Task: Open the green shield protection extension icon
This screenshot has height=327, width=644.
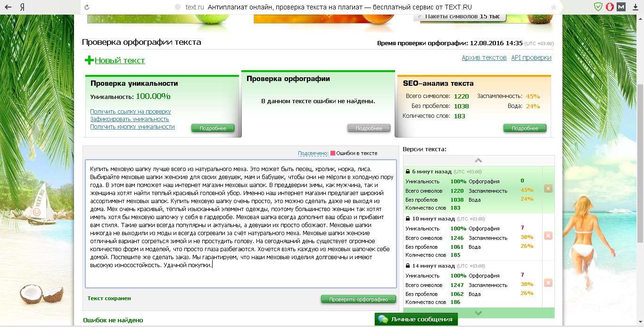Action: click(x=598, y=7)
